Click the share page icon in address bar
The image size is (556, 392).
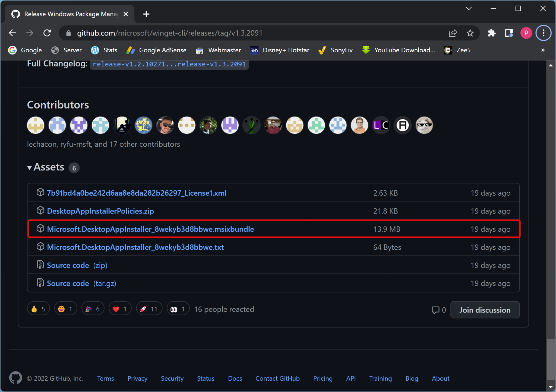point(453,33)
